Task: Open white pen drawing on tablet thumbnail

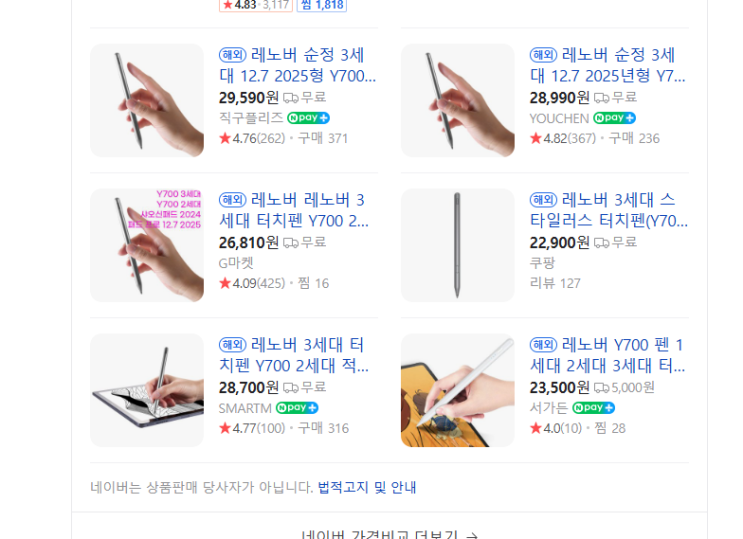Action: tap(458, 390)
